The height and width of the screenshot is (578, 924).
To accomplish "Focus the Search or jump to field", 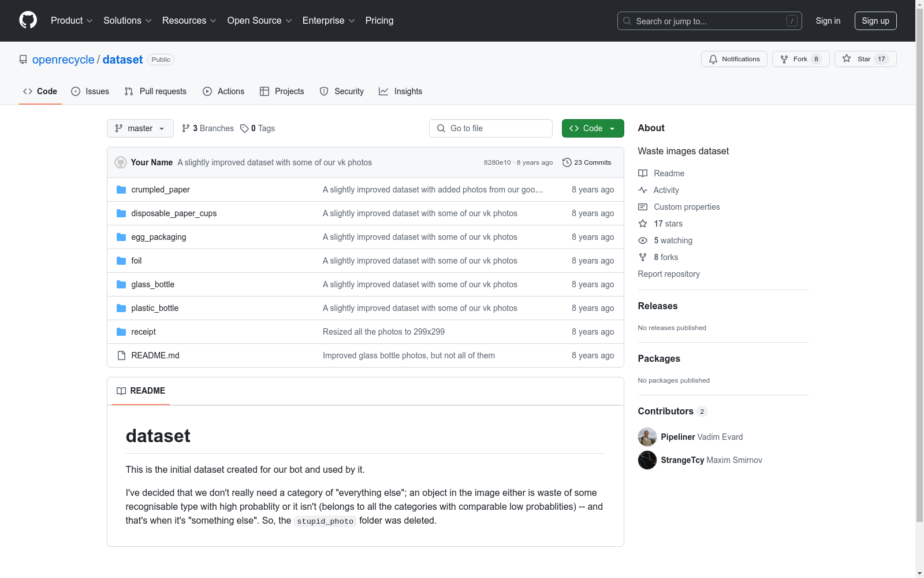I will point(710,21).
